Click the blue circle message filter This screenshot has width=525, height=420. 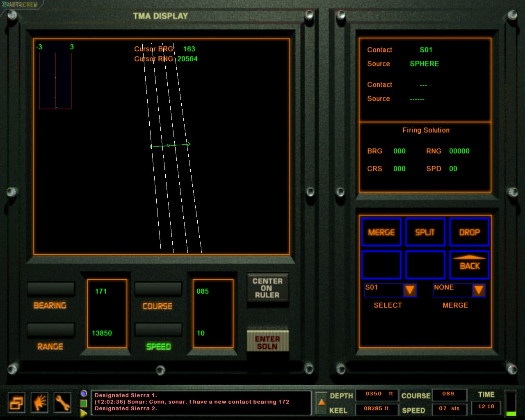[x=84, y=393]
